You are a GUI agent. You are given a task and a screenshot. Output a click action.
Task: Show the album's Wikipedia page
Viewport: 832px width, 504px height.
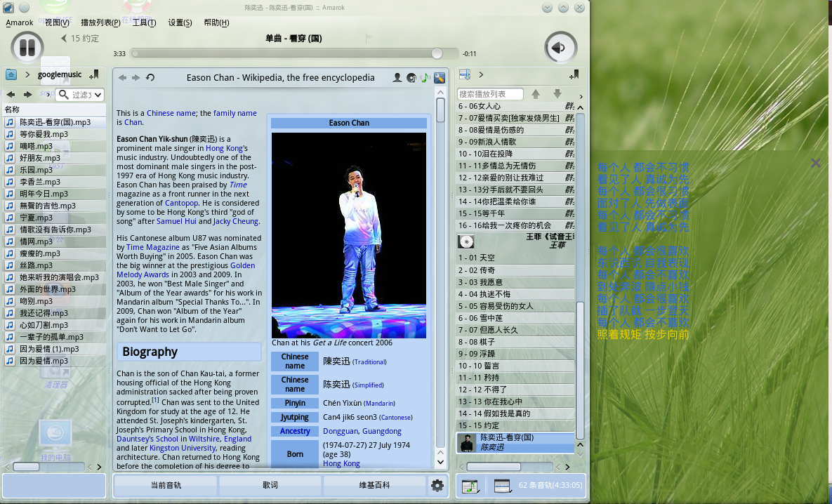pos(411,77)
